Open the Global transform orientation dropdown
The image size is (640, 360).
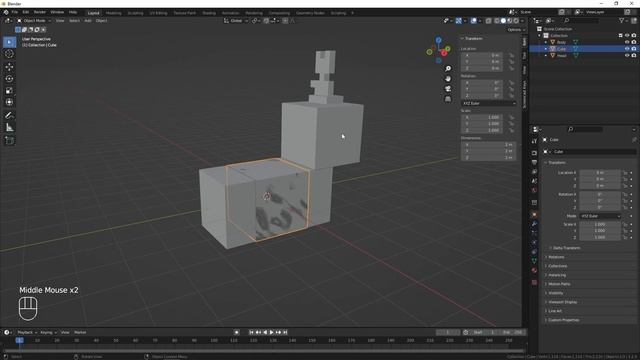coord(236,20)
